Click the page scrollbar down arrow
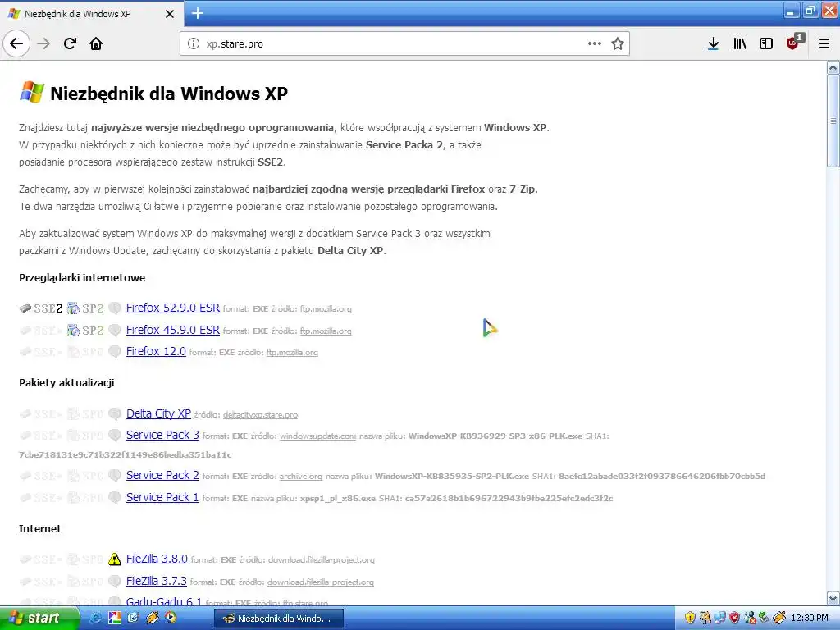The height and width of the screenshot is (630, 840). click(x=833, y=598)
